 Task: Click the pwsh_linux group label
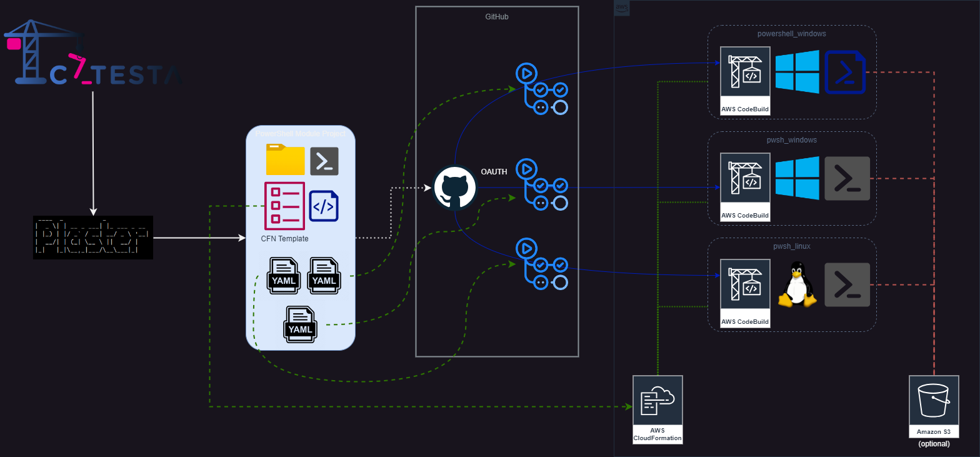click(792, 246)
